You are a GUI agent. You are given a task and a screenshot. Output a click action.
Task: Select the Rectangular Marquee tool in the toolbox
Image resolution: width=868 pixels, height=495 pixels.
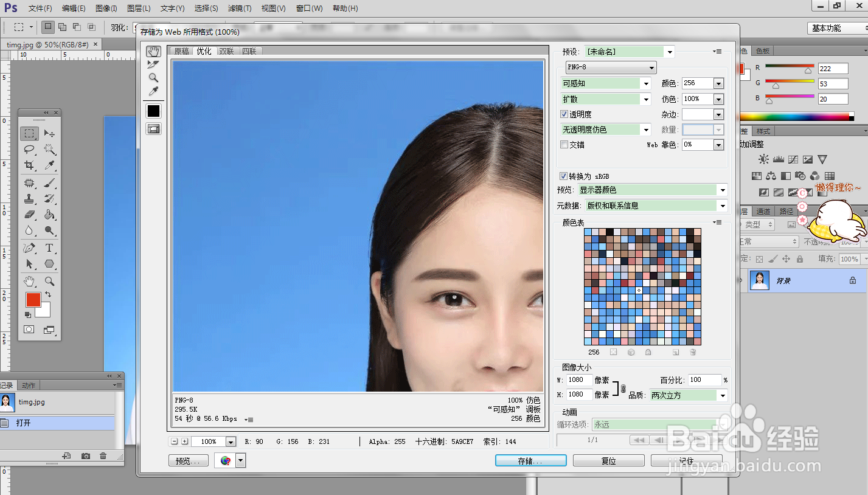click(29, 133)
